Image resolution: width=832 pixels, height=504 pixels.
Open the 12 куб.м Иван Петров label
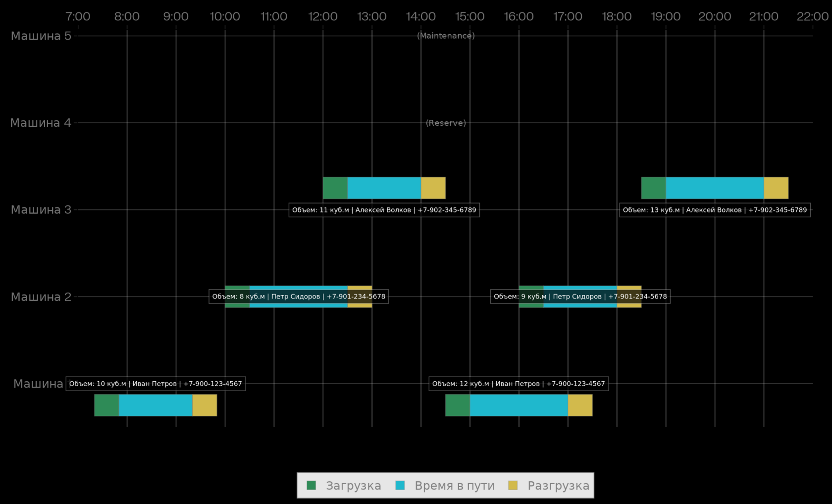[519, 384]
